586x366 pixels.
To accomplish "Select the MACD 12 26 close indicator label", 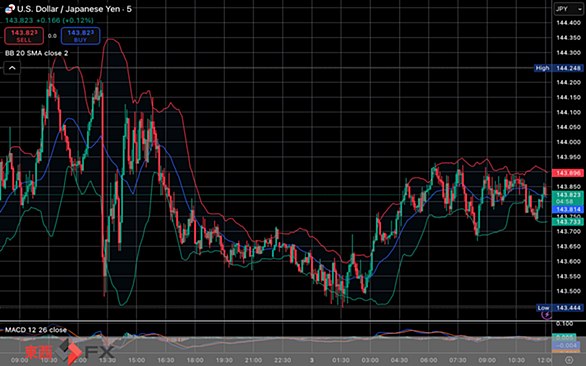I will click(36, 330).
